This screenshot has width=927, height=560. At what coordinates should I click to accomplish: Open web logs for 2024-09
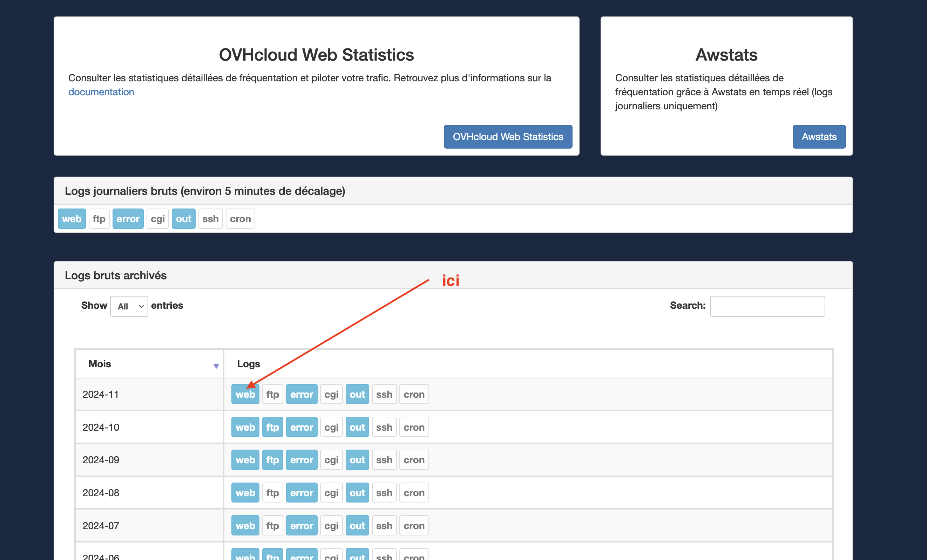point(245,459)
